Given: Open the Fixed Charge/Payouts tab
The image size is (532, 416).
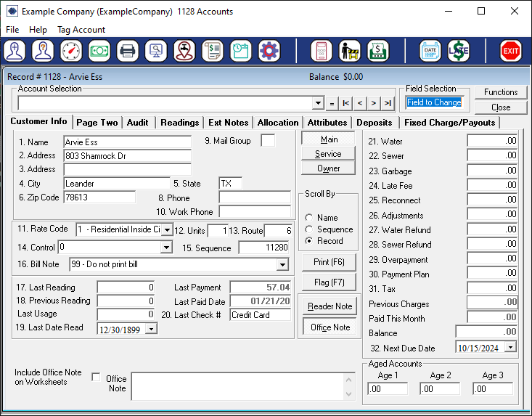Looking at the screenshot, I should (x=450, y=123).
